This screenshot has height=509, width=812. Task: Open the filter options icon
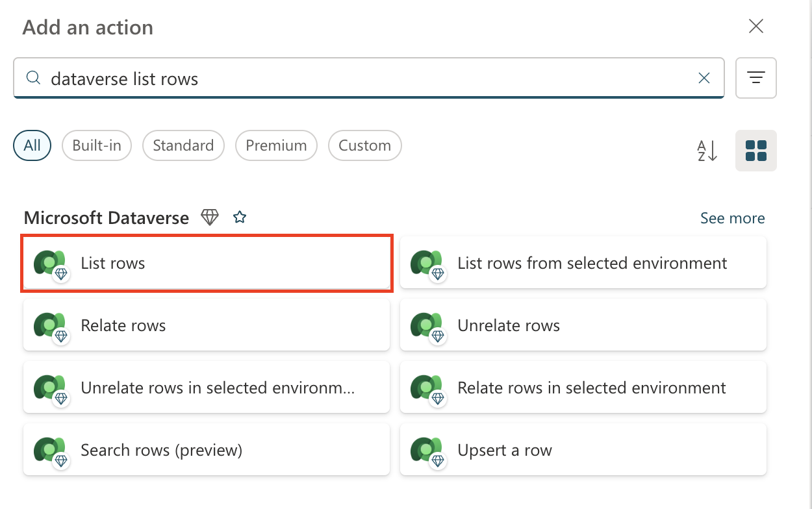click(756, 78)
